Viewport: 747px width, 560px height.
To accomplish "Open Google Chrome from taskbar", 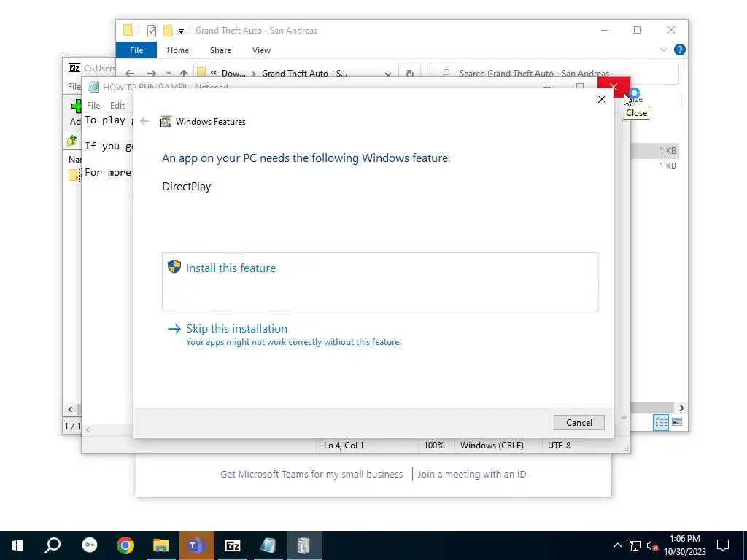I will tap(125, 545).
